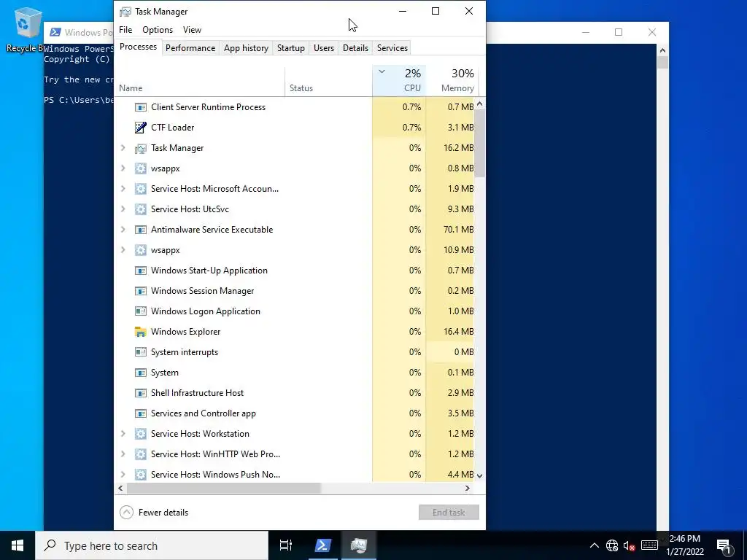Click the System interrupts process icon
Image resolution: width=747 pixels, height=560 pixels.
point(140,352)
